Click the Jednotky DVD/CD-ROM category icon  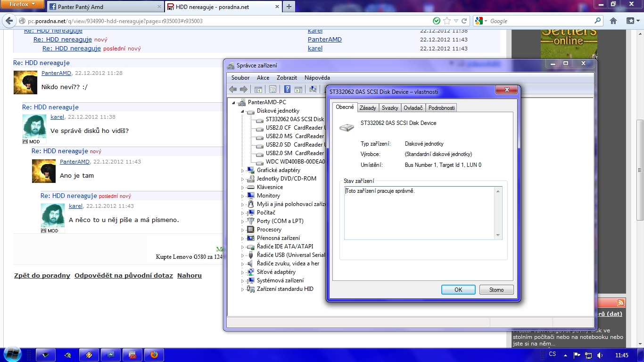point(251,179)
